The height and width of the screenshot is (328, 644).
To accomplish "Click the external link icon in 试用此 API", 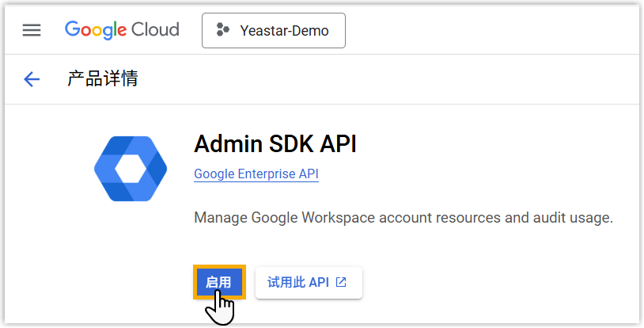I will click(x=341, y=283).
